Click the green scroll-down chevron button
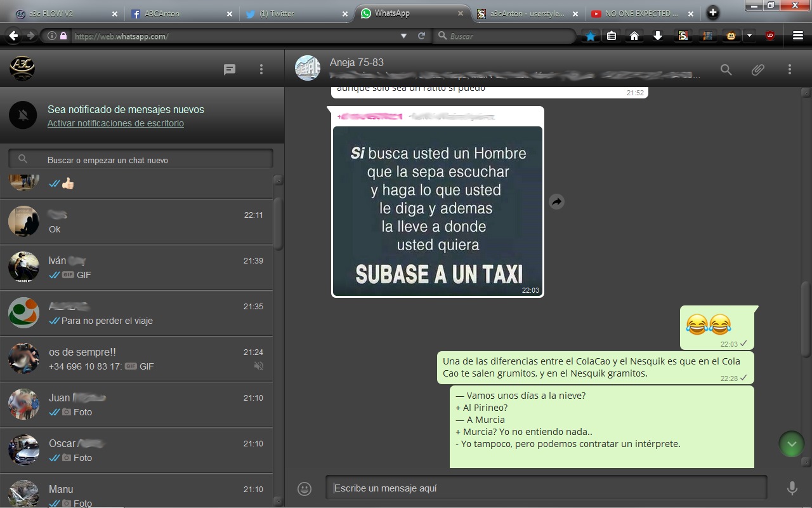Viewport: 812px width, 508px height. (791, 444)
